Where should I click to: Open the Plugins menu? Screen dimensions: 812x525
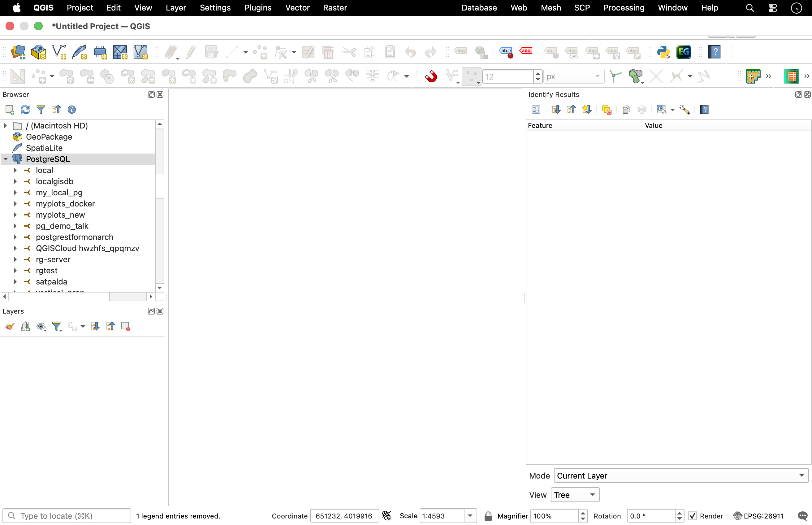click(x=257, y=8)
